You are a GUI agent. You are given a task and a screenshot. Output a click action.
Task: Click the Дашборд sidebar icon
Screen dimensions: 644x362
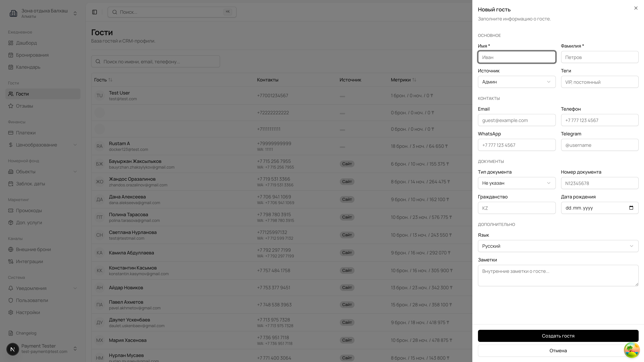tap(11, 43)
